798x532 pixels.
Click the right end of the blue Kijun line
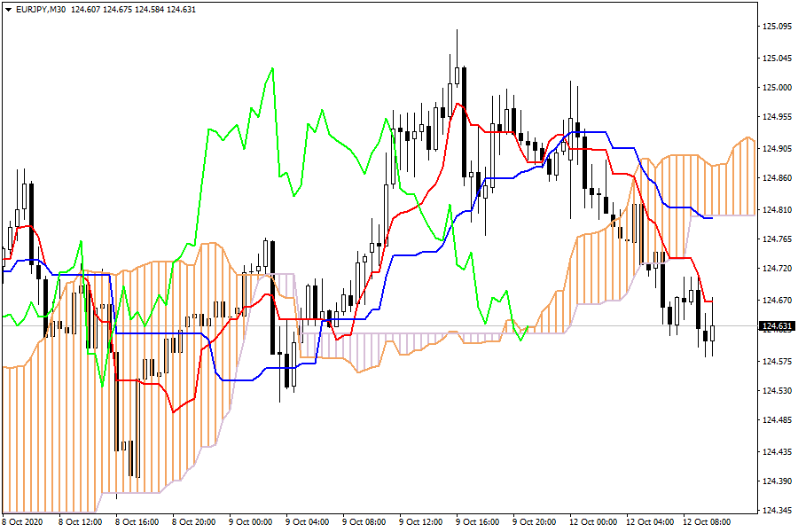[713, 218]
